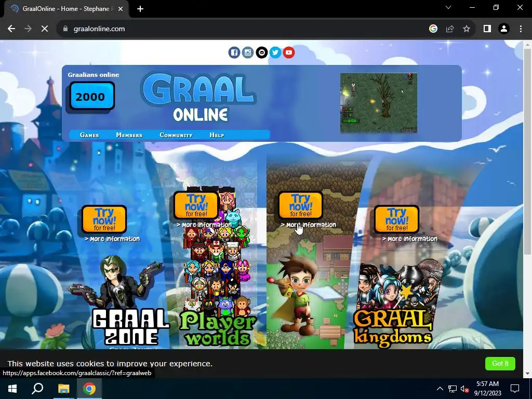Click the gameplay preview thumbnail
The height and width of the screenshot is (399, 532).
click(x=379, y=103)
